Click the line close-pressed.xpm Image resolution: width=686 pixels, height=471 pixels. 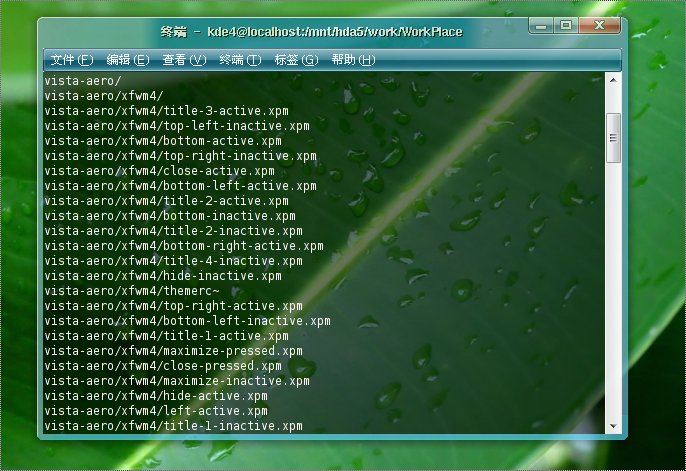tap(163, 366)
